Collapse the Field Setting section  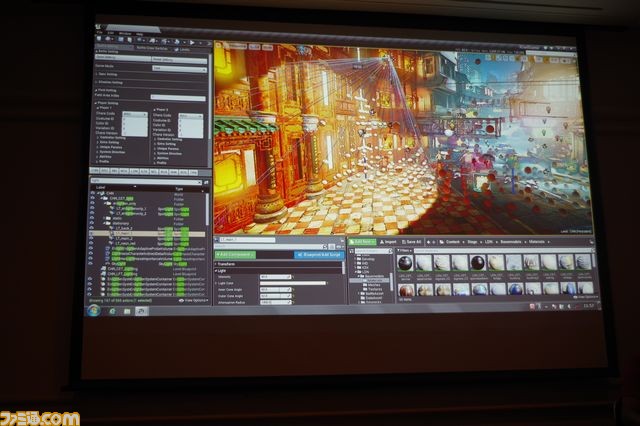click(x=97, y=90)
